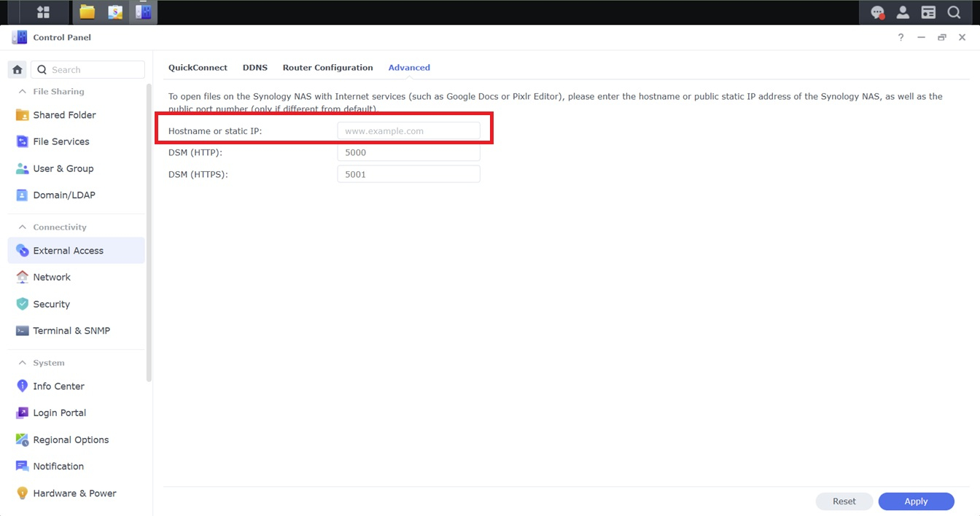Viewport: 980px width, 516px height.
Task: Collapse the File Sharing section
Action: coord(23,92)
